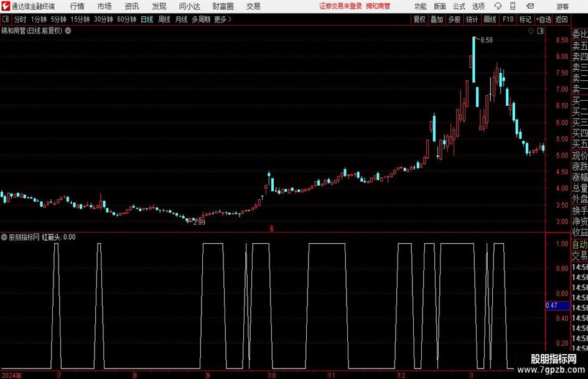The width and height of the screenshot is (588, 379).
Task: Switch to 1分钟 chart period
Action: [x=39, y=19]
